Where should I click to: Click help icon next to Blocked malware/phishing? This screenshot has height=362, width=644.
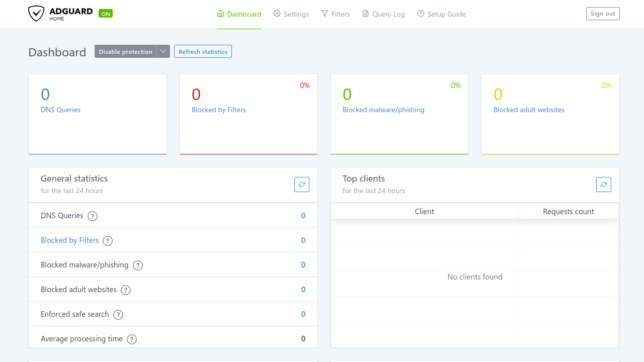tap(138, 265)
